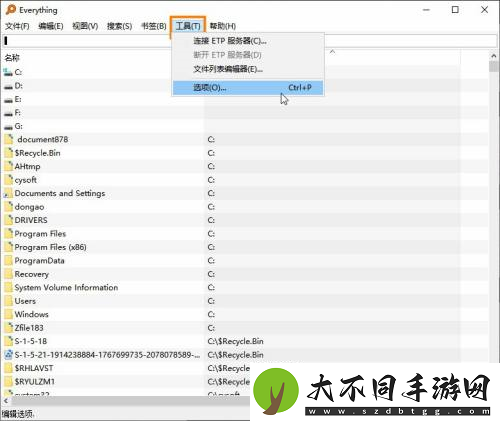Click the Zfile183 folder icon

coord(9,328)
